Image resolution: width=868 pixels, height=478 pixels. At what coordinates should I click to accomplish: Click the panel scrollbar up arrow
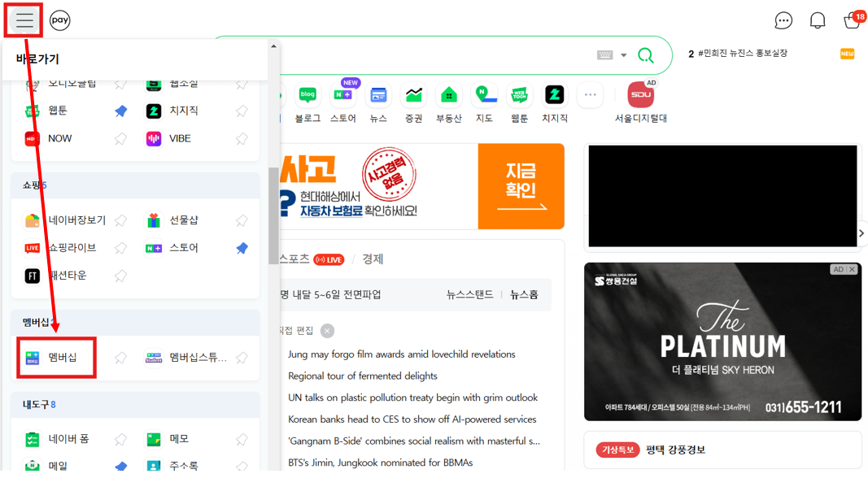pos(273,46)
